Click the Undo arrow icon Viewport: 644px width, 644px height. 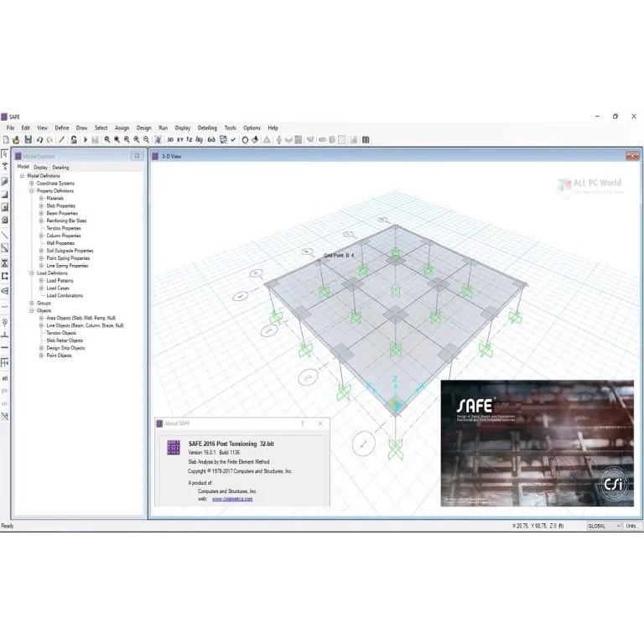[x=40, y=140]
